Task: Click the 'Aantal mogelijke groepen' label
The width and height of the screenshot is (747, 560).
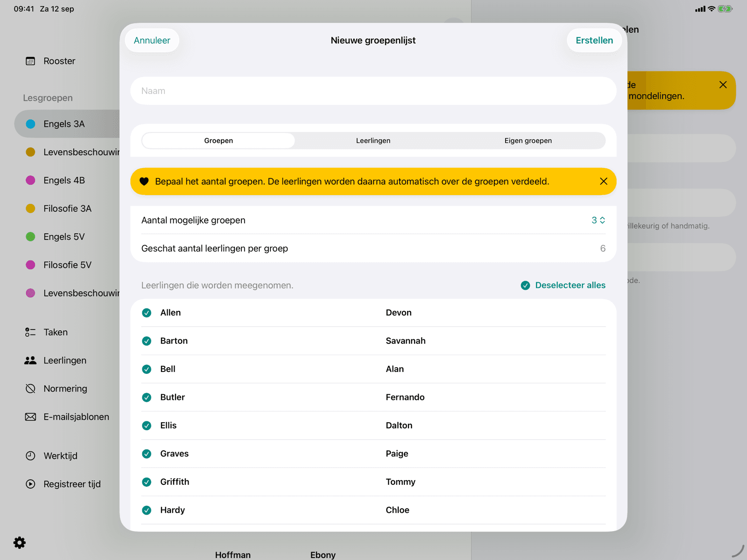Action: pyautogui.click(x=193, y=220)
